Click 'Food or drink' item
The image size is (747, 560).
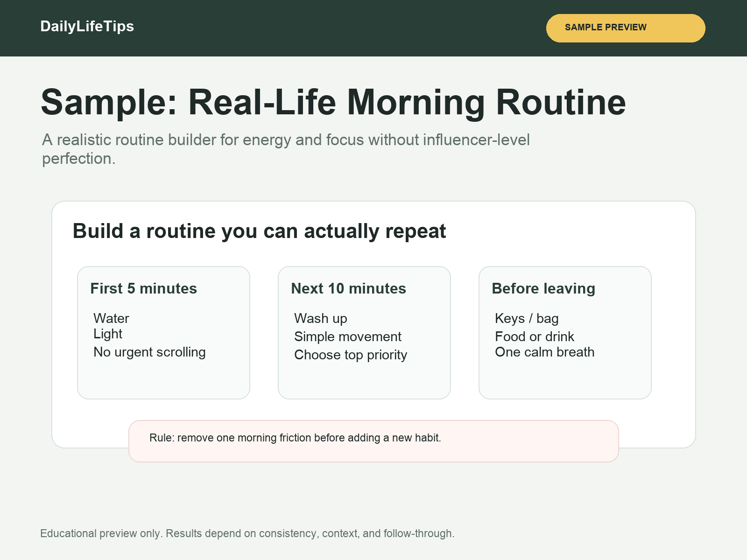535,336
